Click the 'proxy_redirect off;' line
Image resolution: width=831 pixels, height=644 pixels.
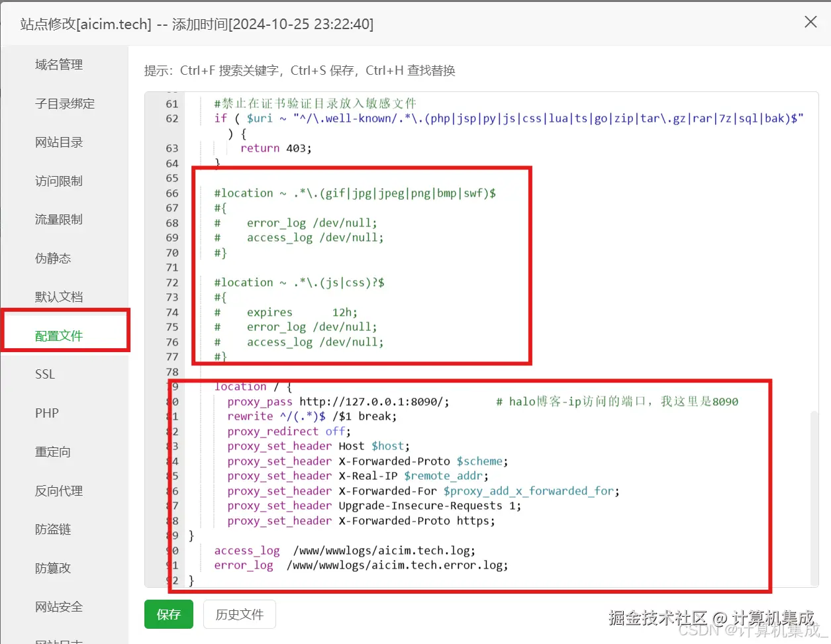coord(289,432)
